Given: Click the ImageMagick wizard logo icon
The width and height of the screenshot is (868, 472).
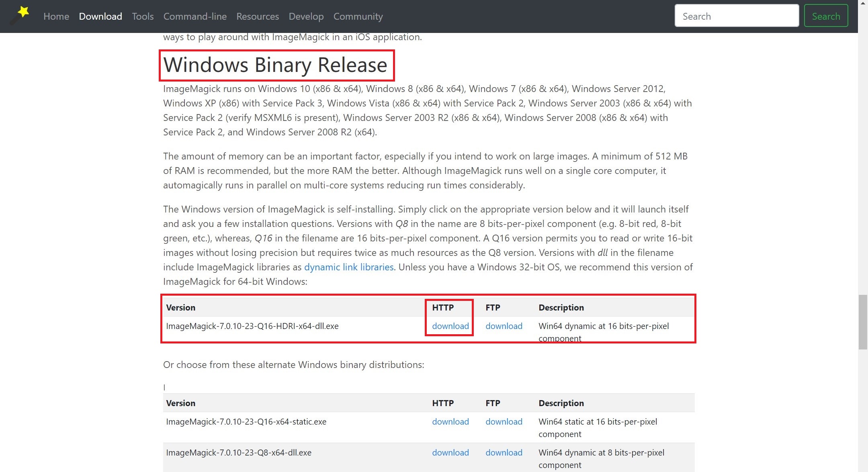Looking at the screenshot, I should [20, 15].
